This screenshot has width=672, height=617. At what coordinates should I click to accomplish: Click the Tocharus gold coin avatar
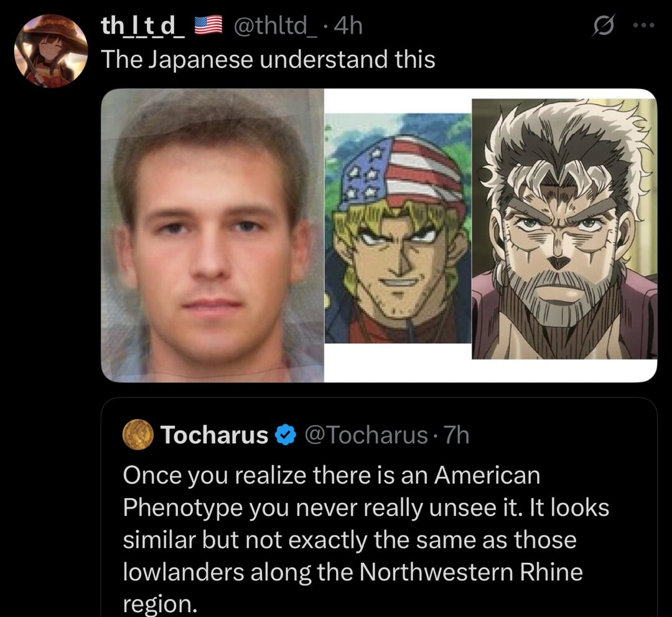[x=139, y=435]
